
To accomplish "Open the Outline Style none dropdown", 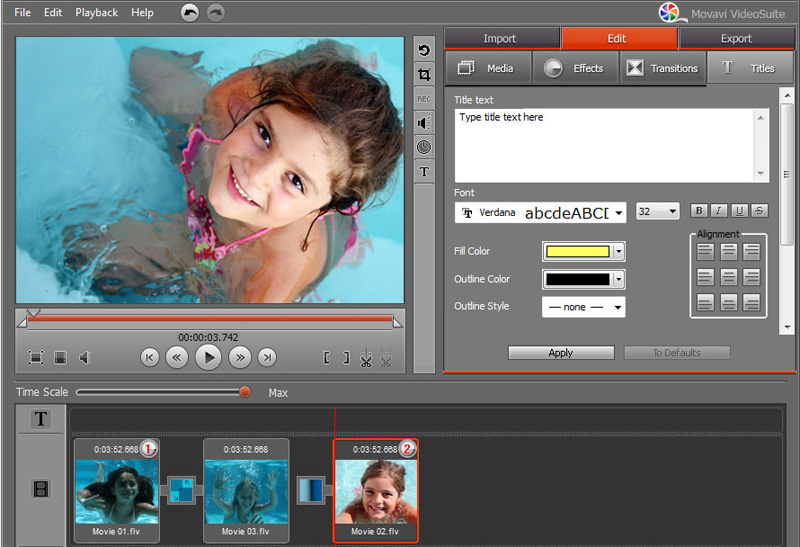I will 584,307.
